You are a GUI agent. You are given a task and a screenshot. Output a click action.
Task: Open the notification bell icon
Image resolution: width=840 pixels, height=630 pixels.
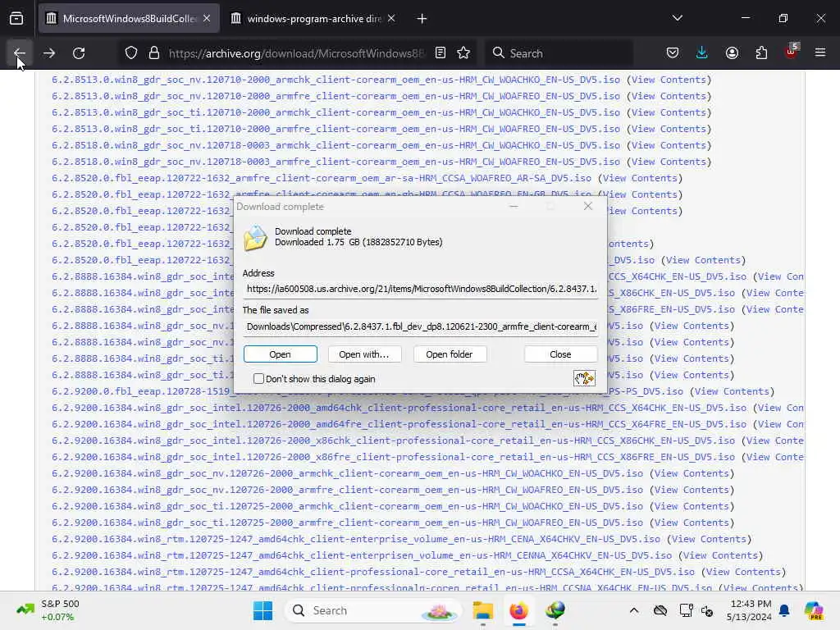784,610
